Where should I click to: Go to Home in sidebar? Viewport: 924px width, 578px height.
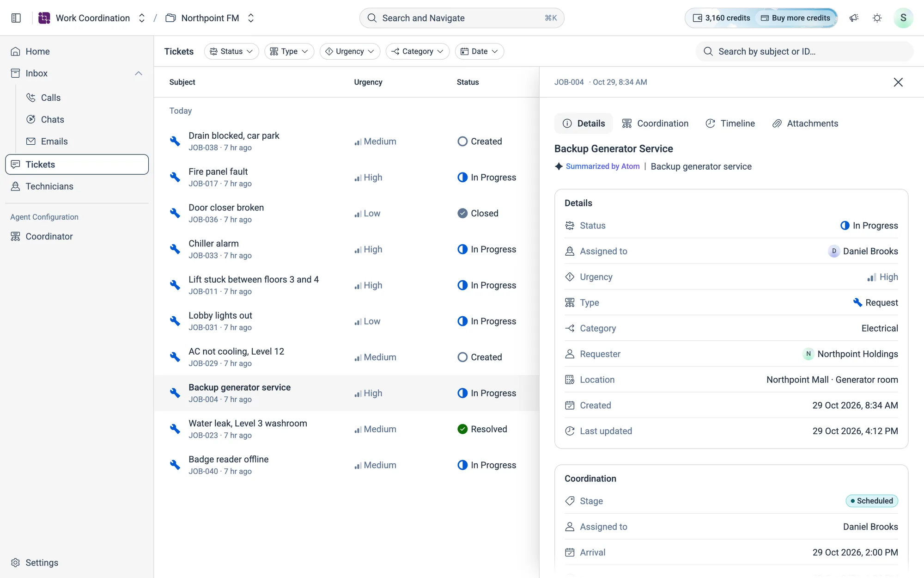click(77, 51)
